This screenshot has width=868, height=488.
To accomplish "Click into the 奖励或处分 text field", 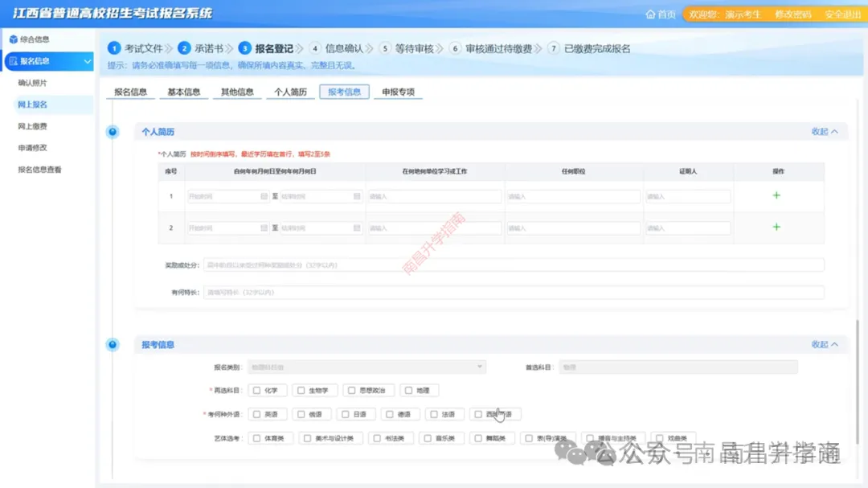I will click(514, 265).
